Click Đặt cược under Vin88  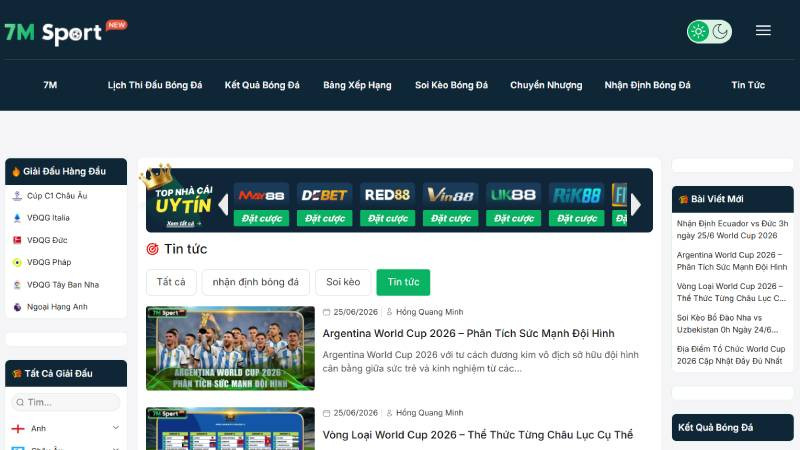click(451, 218)
